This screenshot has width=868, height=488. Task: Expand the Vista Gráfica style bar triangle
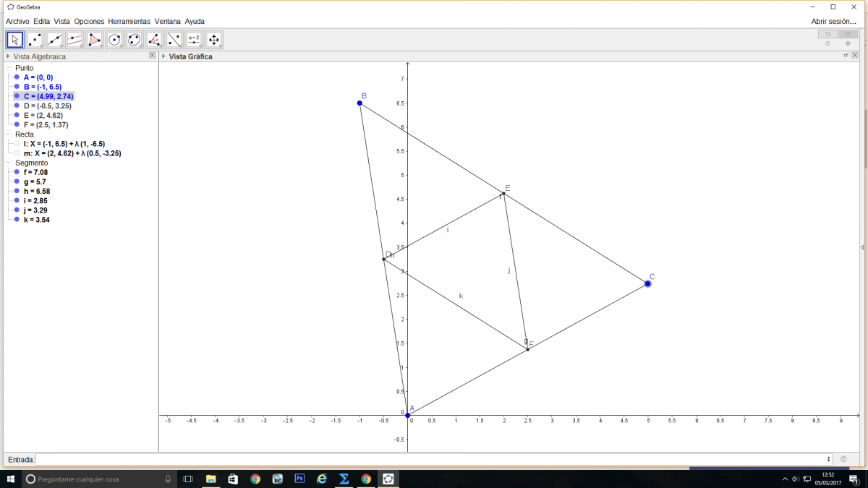click(x=163, y=56)
